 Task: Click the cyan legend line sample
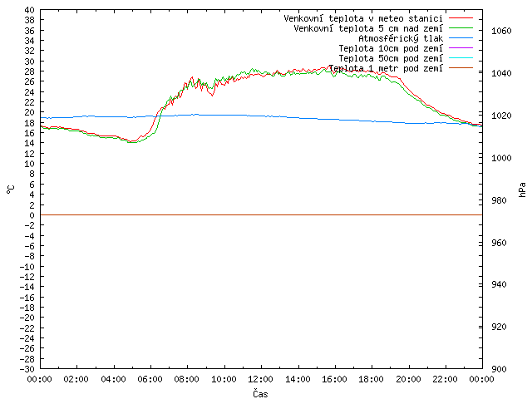(x=461, y=57)
